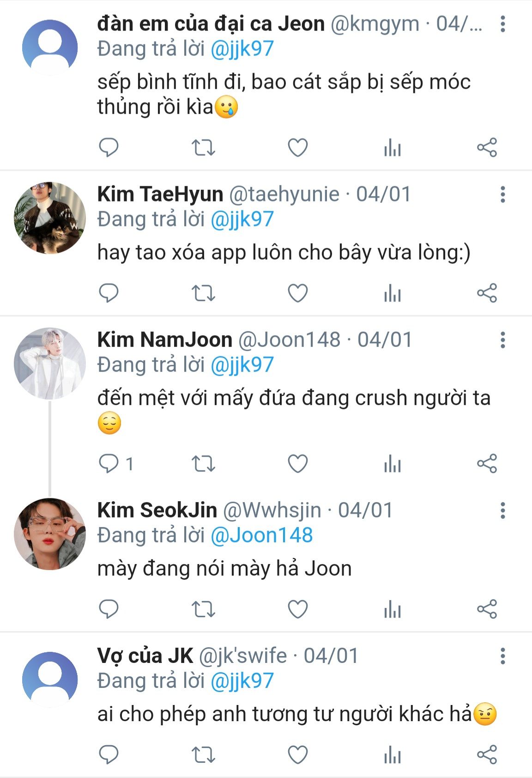The height and width of the screenshot is (778, 532).
Task: Open more options for the kmgym tweet
Action: pyautogui.click(x=502, y=24)
